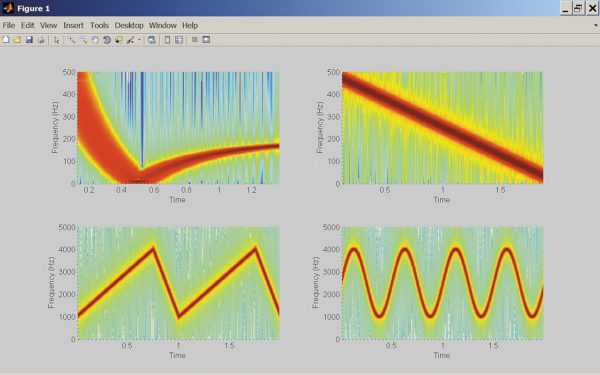
Task: Expand the dock arrow at menu bar end
Action: point(595,25)
